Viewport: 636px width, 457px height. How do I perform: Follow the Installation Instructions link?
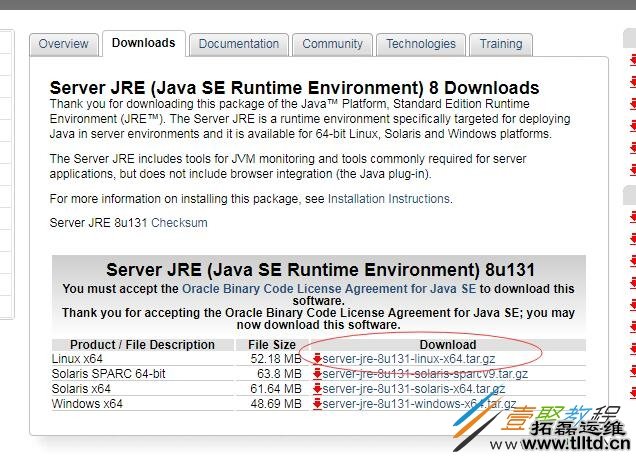(x=389, y=199)
